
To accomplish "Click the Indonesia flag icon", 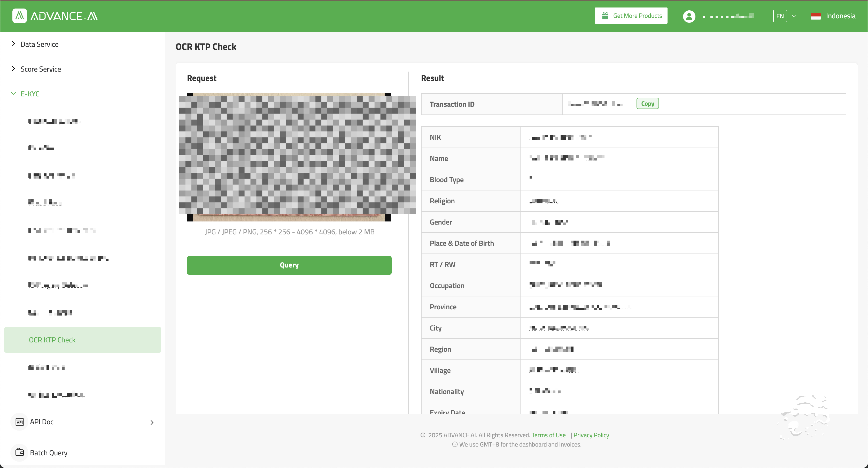I will [x=816, y=16].
